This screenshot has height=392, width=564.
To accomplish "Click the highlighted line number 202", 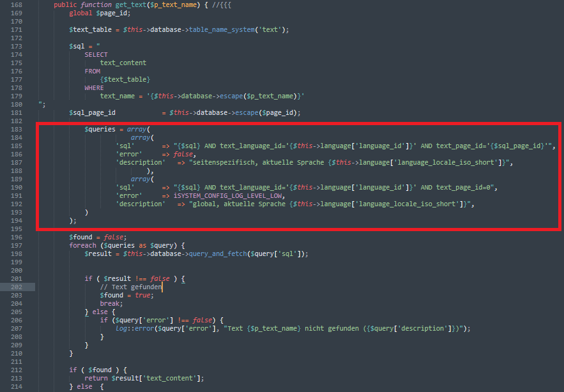I will [16, 287].
